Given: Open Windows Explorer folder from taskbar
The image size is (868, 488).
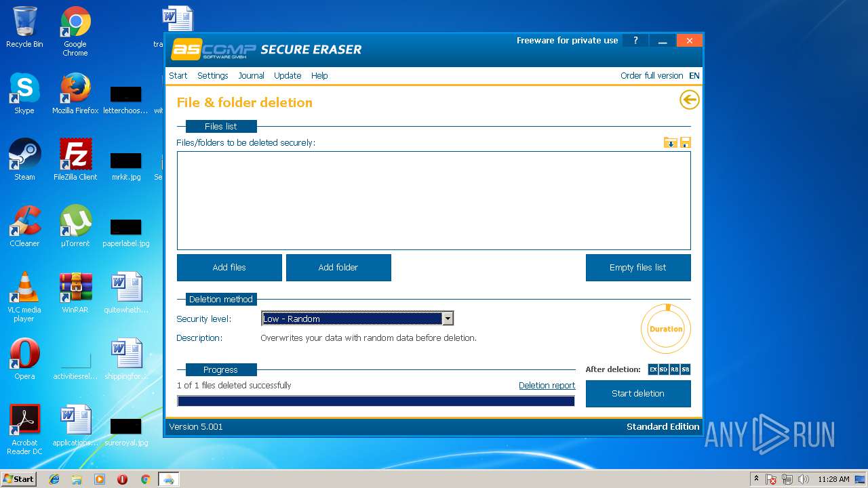Looking at the screenshot, I should coord(77,479).
